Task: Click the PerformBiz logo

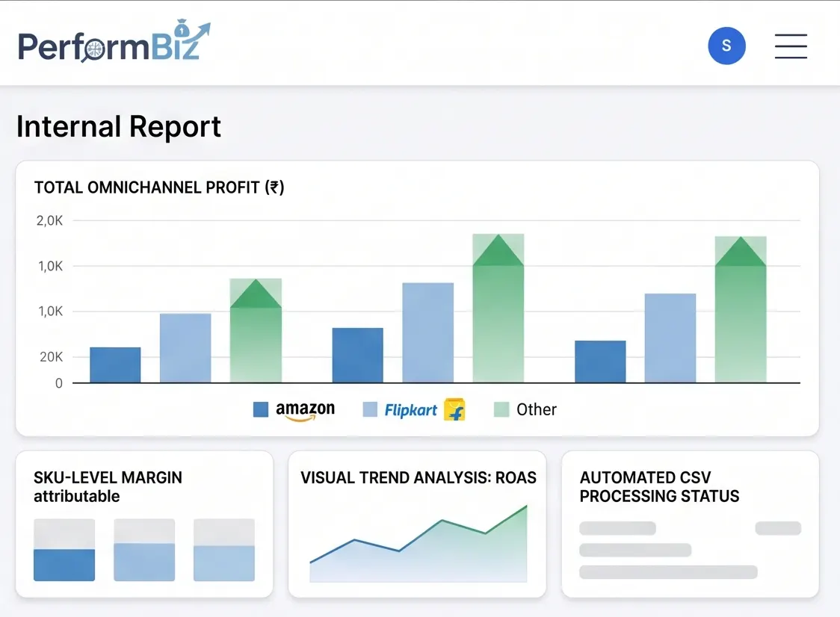Action: (114, 41)
